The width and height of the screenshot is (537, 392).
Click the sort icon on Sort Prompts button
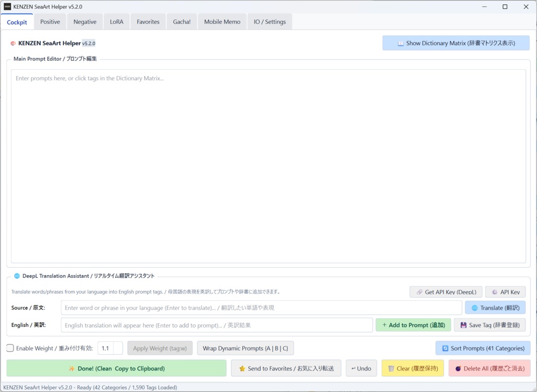(445, 348)
